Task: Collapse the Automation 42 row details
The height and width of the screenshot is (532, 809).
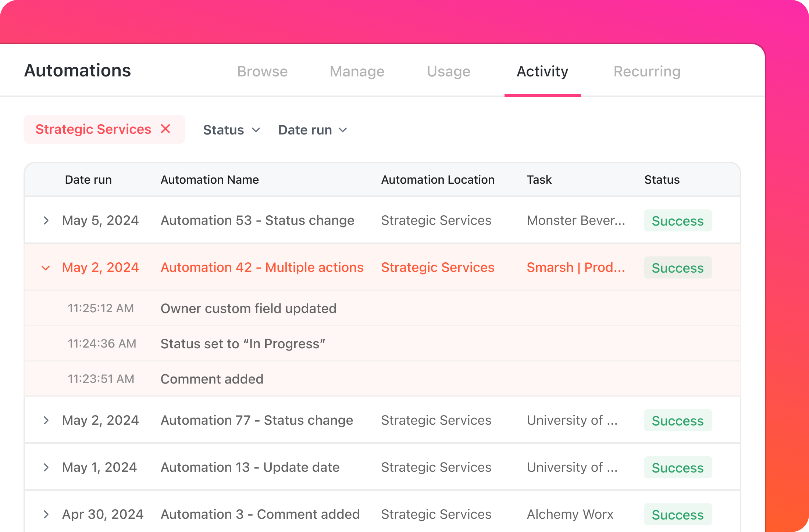Action: pyautogui.click(x=46, y=267)
